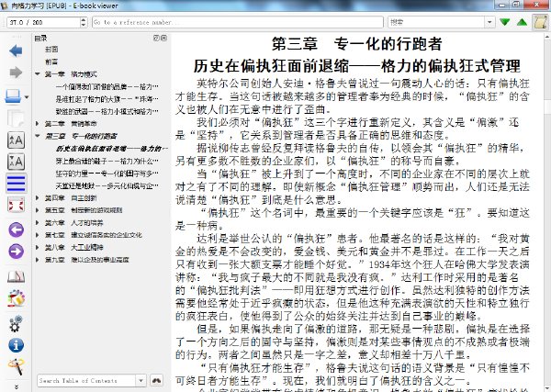Expand the 第四章 tree node

[38, 197]
